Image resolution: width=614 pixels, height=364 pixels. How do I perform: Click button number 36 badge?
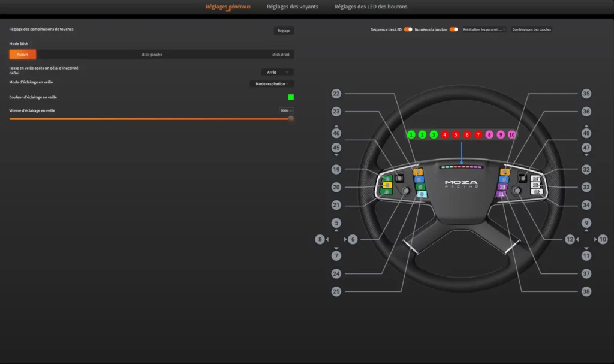click(x=586, y=112)
